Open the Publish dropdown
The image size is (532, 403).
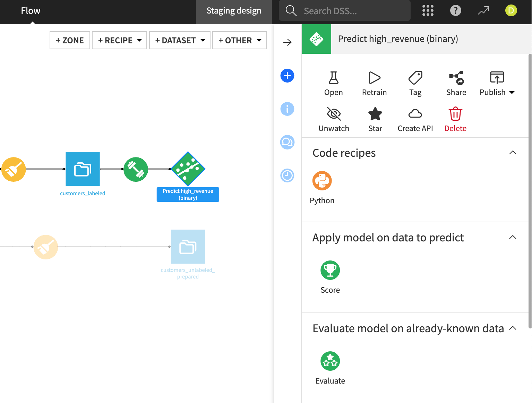497,84
